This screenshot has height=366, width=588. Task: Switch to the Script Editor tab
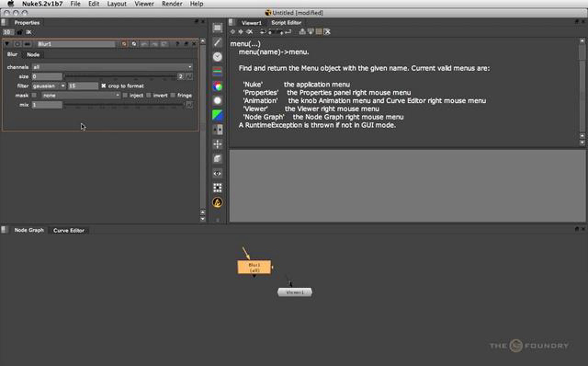pyautogui.click(x=286, y=23)
